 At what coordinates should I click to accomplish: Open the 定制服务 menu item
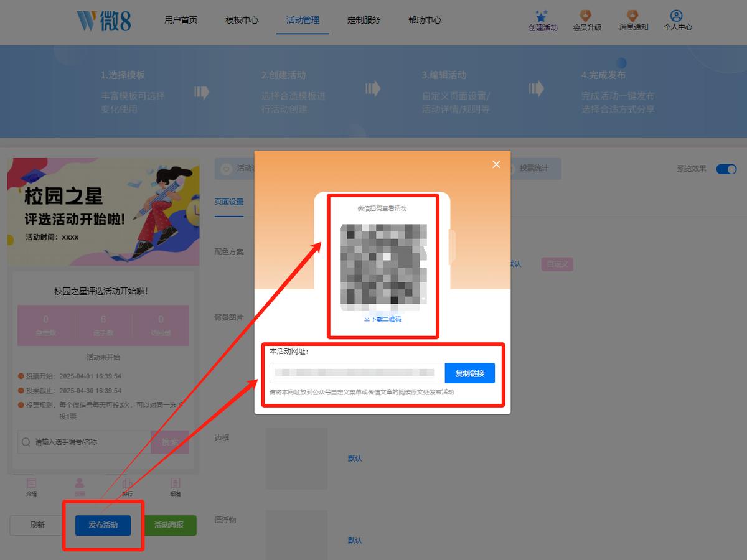(364, 20)
